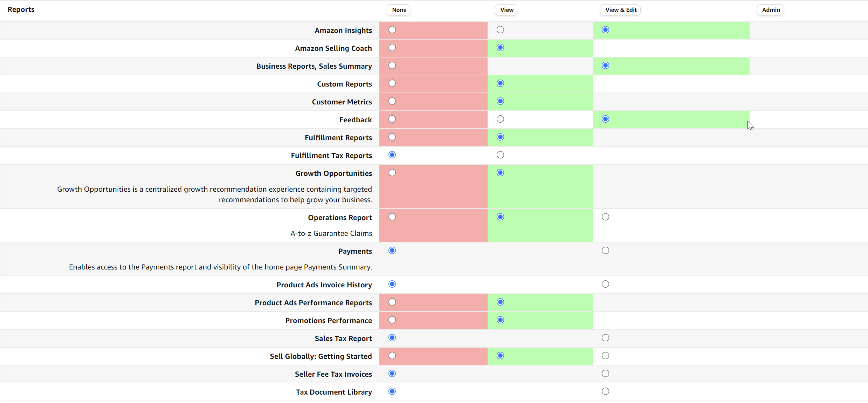Viewport: 868px width, 403px height.
Task: Click the View column header button
Action: [506, 10]
